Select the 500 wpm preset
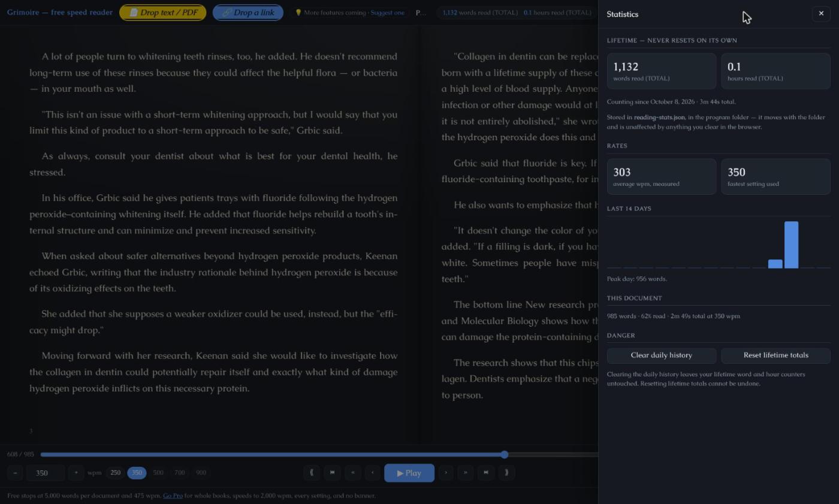The width and height of the screenshot is (839, 504). coord(158,473)
